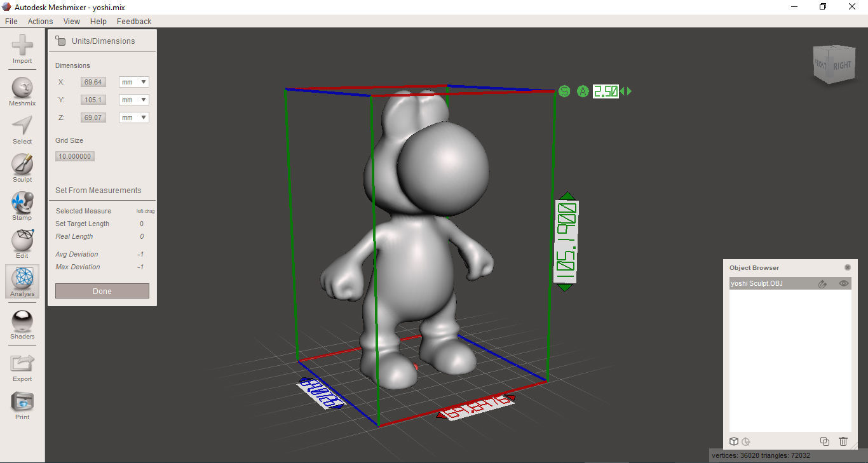Image resolution: width=868 pixels, height=463 pixels.
Task: Click the pie-chart icon in Object Browser footer
Action: pyautogui.click(x=746, y=441)
